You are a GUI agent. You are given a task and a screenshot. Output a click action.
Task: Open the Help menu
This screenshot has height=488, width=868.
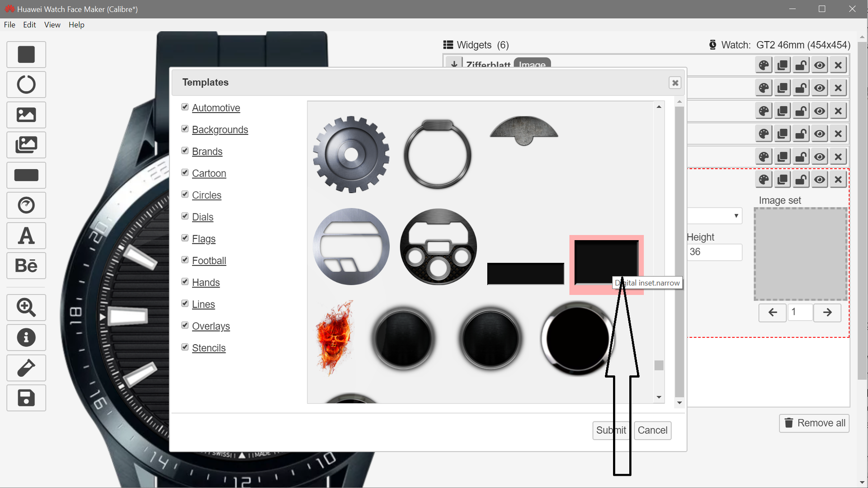point(76,25)
